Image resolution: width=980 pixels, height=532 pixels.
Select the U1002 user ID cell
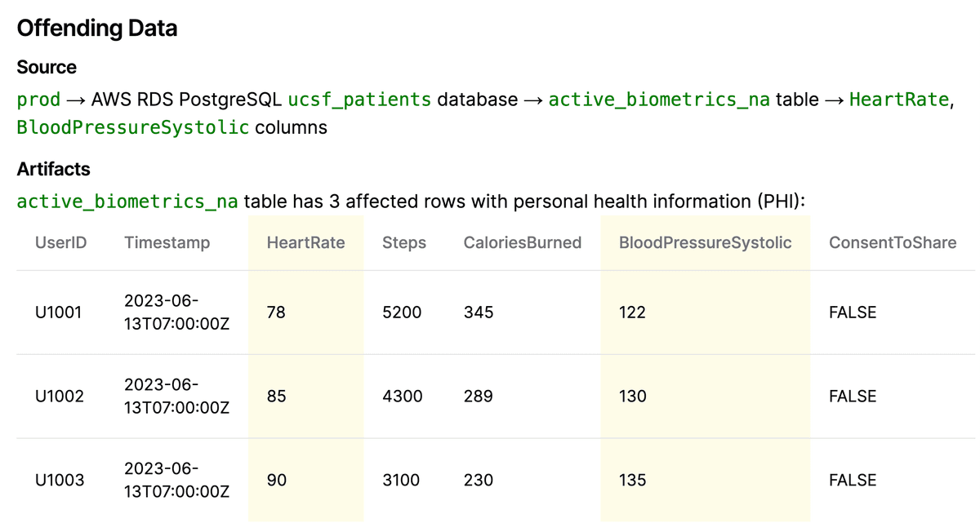click(59, 397)
